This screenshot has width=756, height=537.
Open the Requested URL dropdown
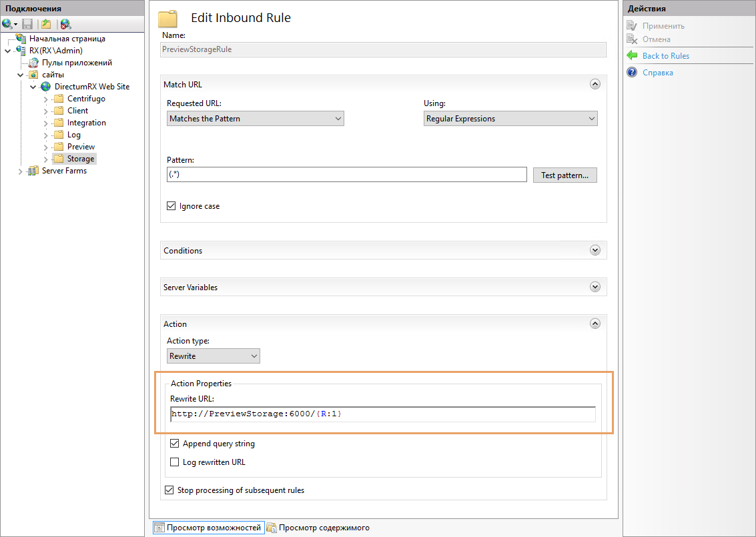[x=255, y=119]
